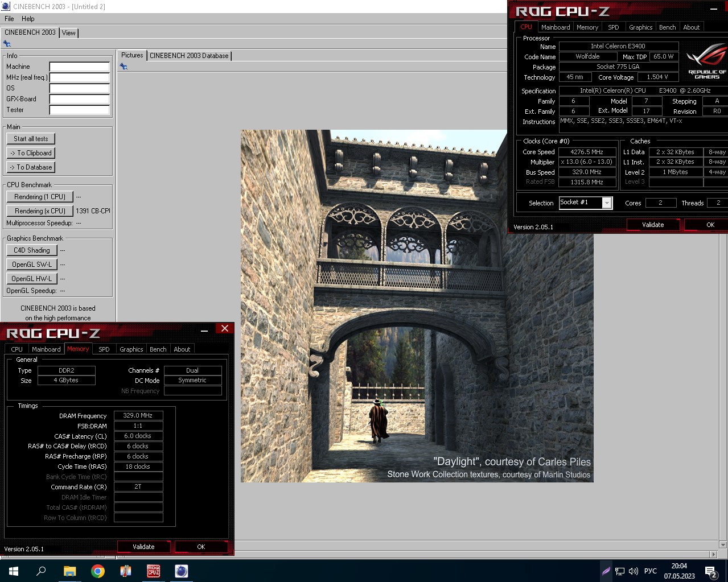
Task: Open the notification center icon
Action: (x=711, y=571)
